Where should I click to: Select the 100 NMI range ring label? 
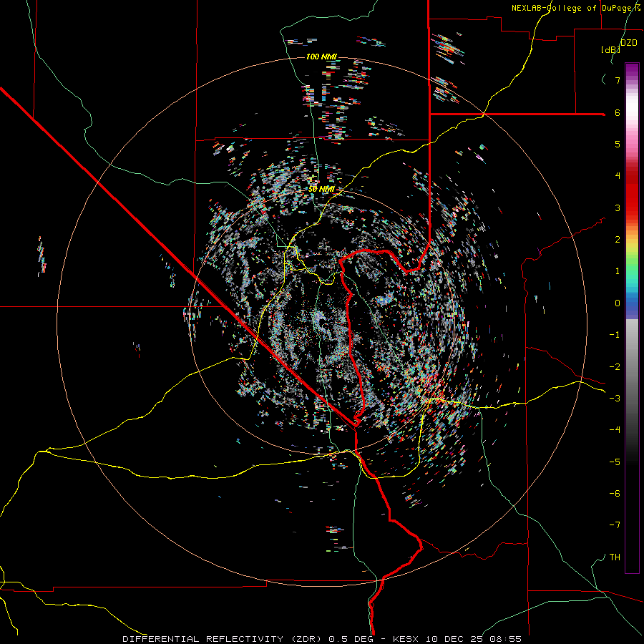tap(321, 57)
